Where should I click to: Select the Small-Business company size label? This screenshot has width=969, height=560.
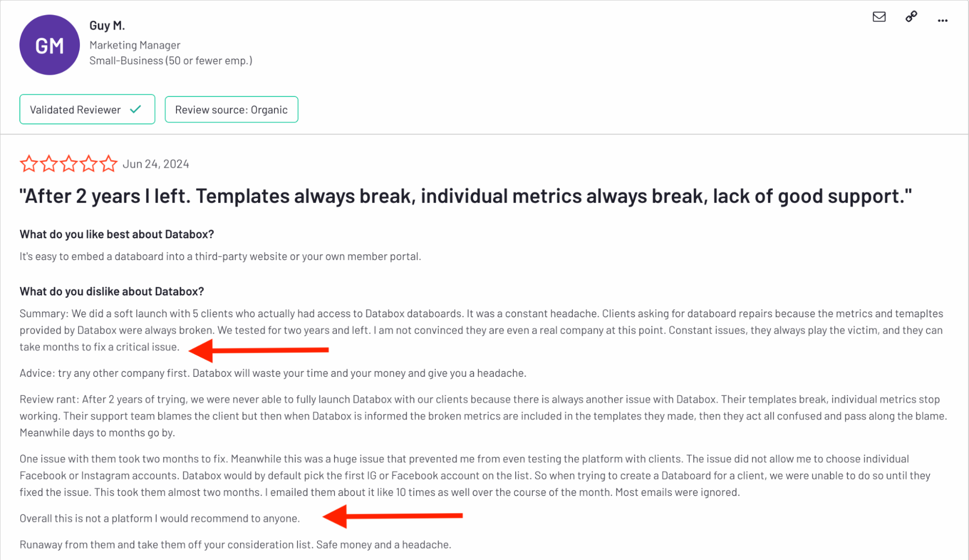click(x=171, y=60)
